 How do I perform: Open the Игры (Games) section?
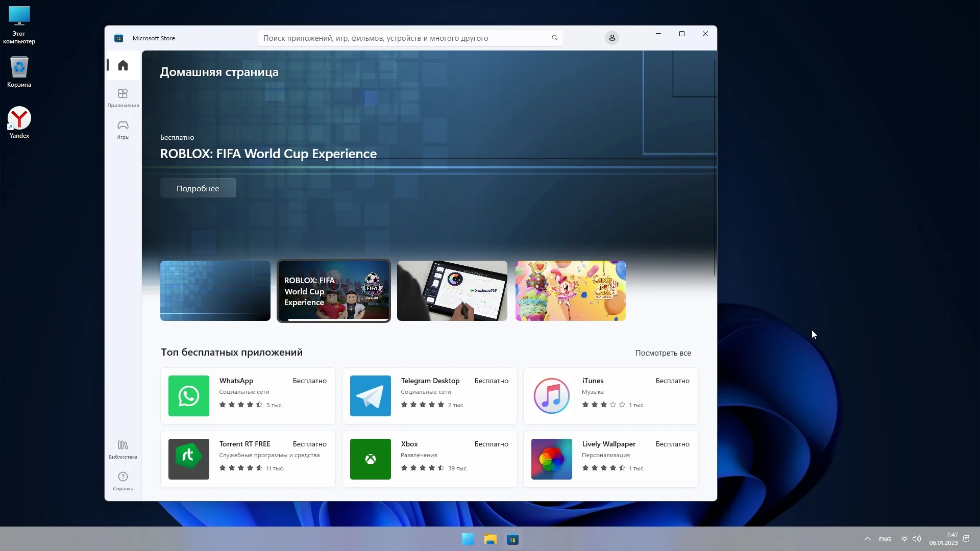[x=122, y=129]
